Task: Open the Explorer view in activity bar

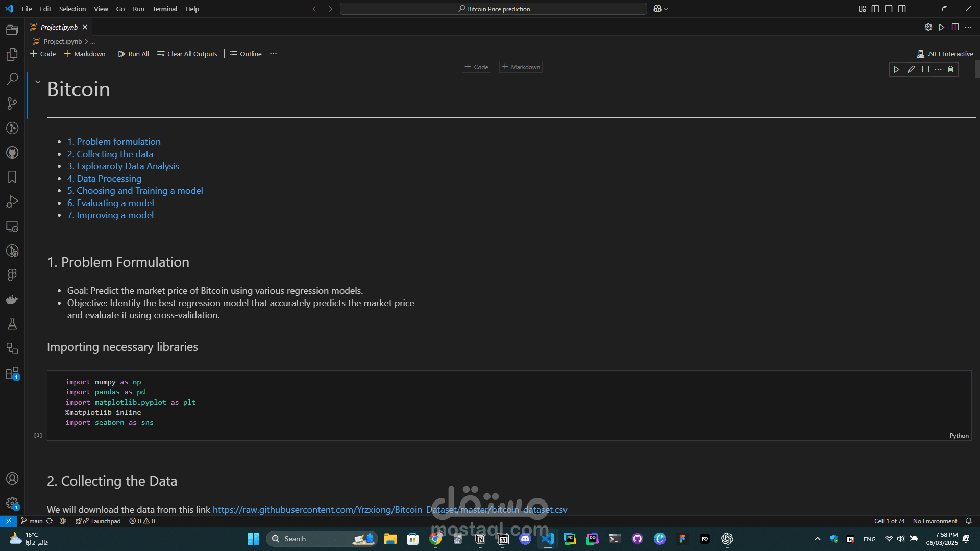Action: pyautogui.click(x=12, y=55)
